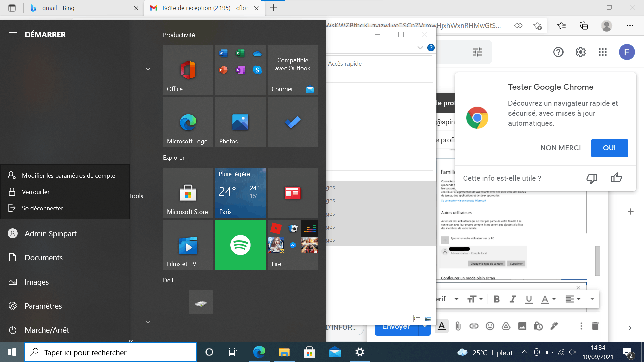Open the font size dropdown
Viewport: 644px width, 362px height.
475,299
